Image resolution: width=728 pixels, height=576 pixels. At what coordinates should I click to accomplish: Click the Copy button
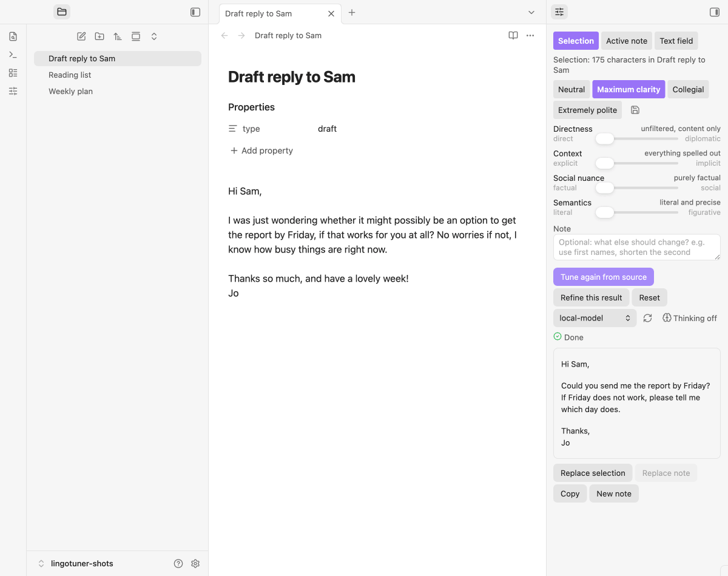pyautogui.click(x=570, y=493)
